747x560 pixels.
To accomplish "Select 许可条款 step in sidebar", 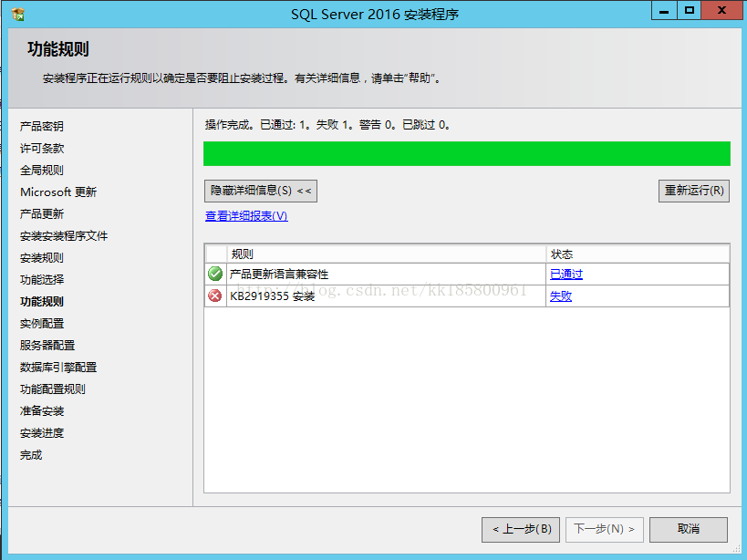I will [42, 148].
